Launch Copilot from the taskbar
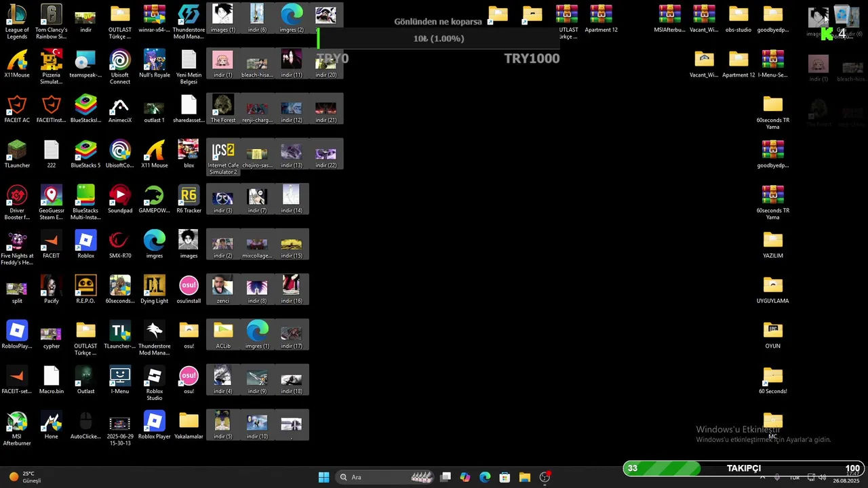Screen dimensions: 868x488 (465, 477)
